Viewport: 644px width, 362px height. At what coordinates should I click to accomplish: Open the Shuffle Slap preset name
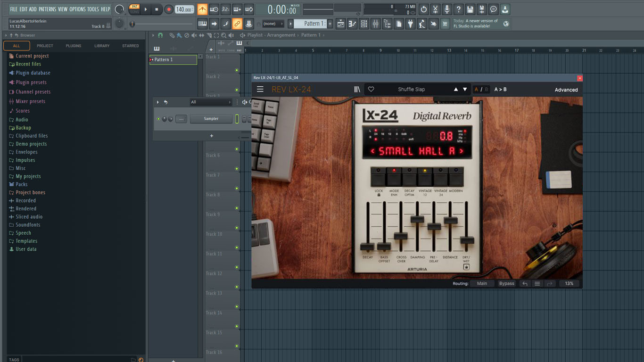point(411,90)
